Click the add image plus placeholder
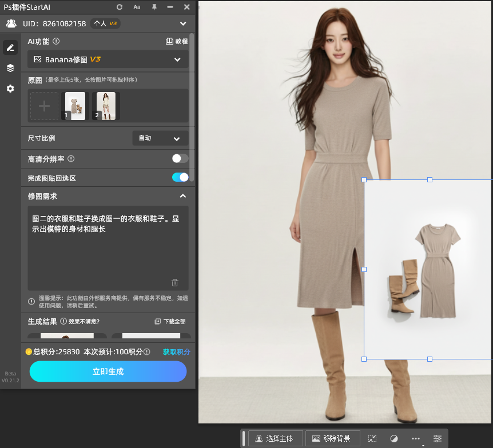 click(44, 106)
